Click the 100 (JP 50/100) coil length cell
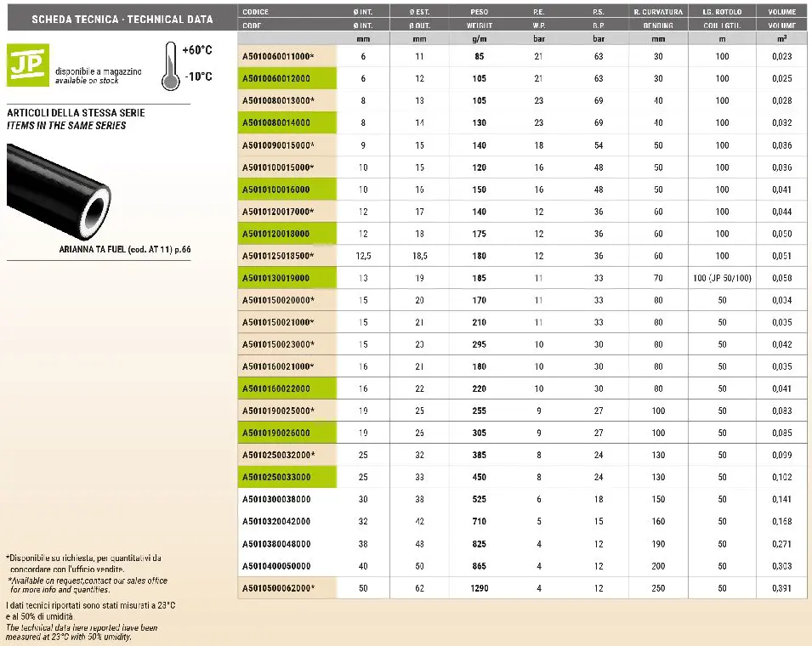 pyautogui.click(x=722, y=278)
